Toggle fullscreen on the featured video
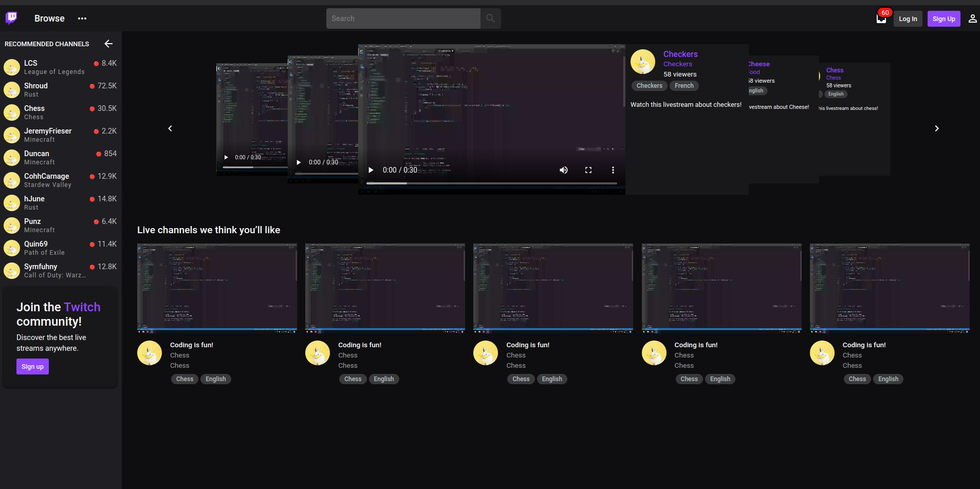This screenshot has height=489, width=980. [588, 170]
